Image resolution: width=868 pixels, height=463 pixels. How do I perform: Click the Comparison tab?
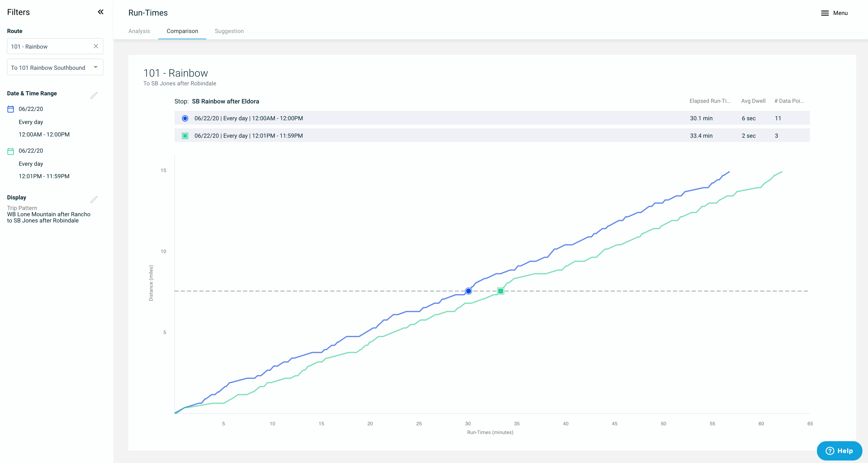(x=182, y=31)
